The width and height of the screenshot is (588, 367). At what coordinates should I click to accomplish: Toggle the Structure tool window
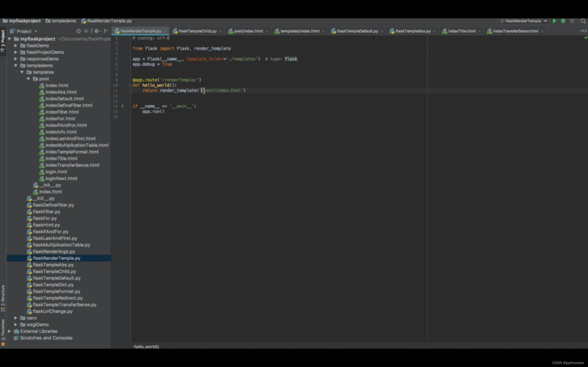(x=3, y=298)
